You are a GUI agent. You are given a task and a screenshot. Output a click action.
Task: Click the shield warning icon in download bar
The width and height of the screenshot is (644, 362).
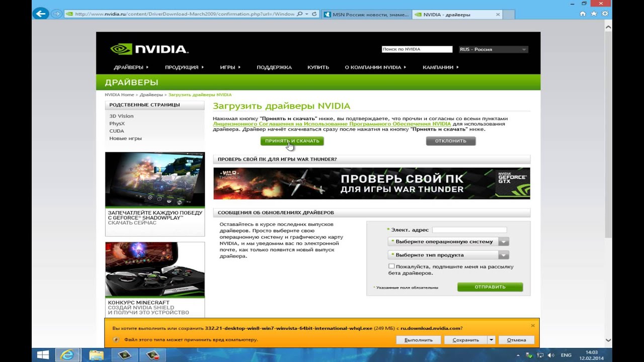[116, 340]
